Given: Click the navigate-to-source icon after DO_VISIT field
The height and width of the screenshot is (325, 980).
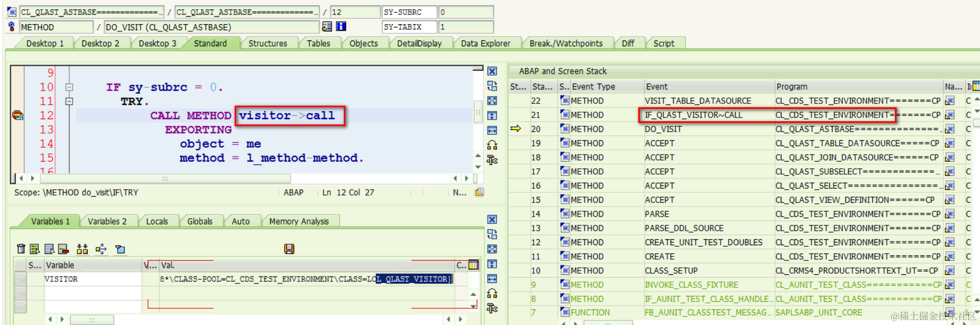Looking at the screenshot, I should 327,26.
